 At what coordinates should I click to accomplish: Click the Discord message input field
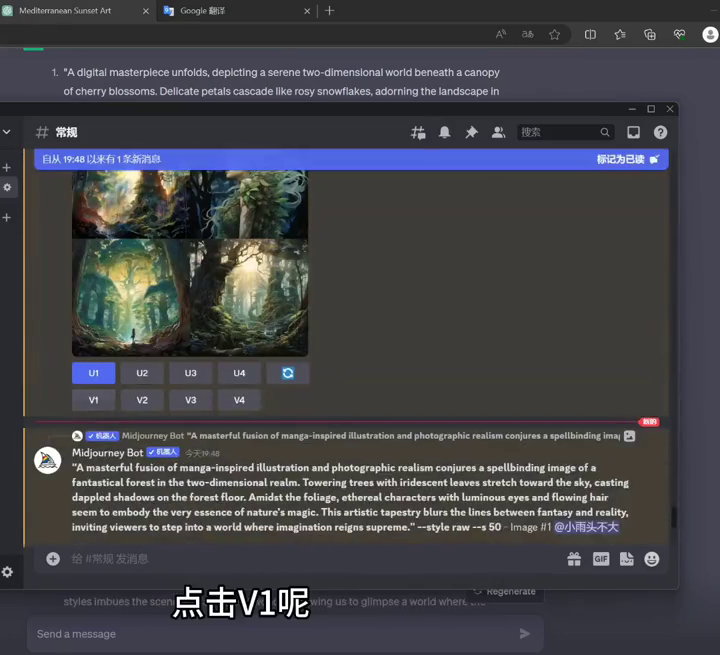[312, 559]
